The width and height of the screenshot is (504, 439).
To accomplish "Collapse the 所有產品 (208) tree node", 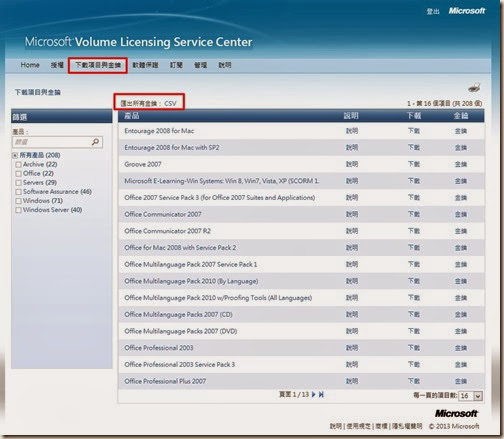I will coord(15,155).
